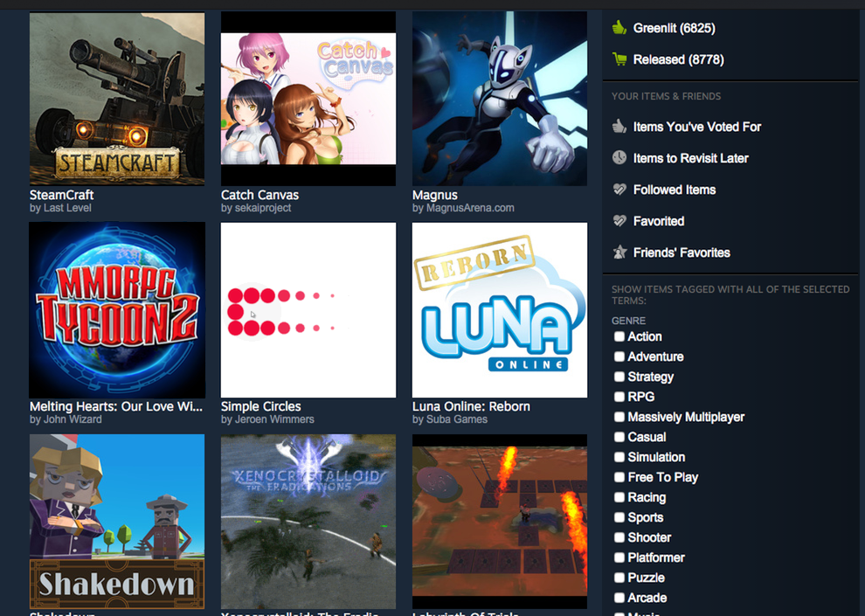Click the Friends' Favorites star icon
This screenshot has width=865, height=616.
619,252
